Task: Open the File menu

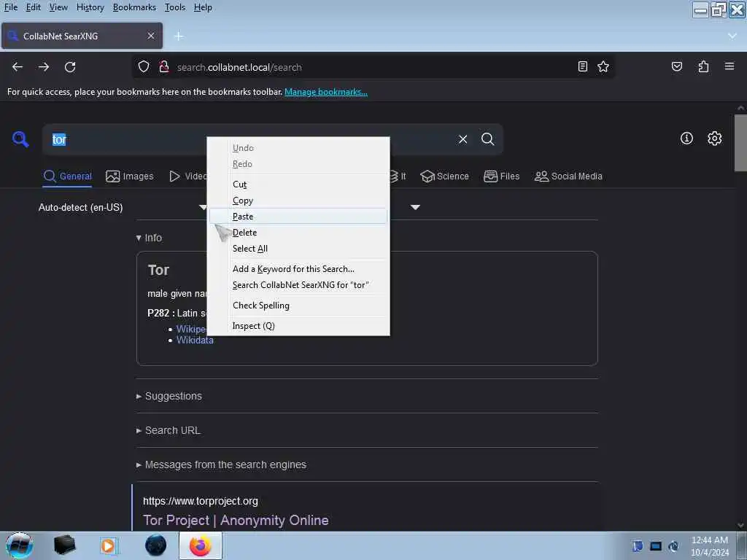Action: click(10, 7)
